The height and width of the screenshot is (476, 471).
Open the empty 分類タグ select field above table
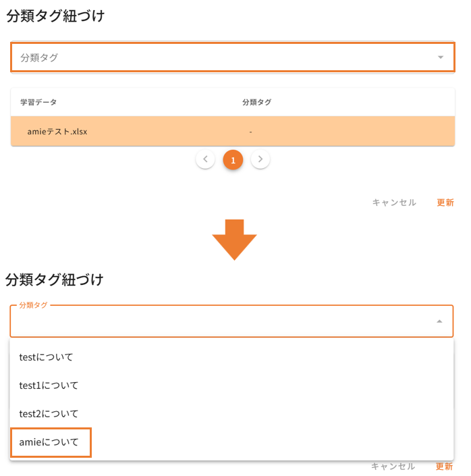tap(223, 57)
